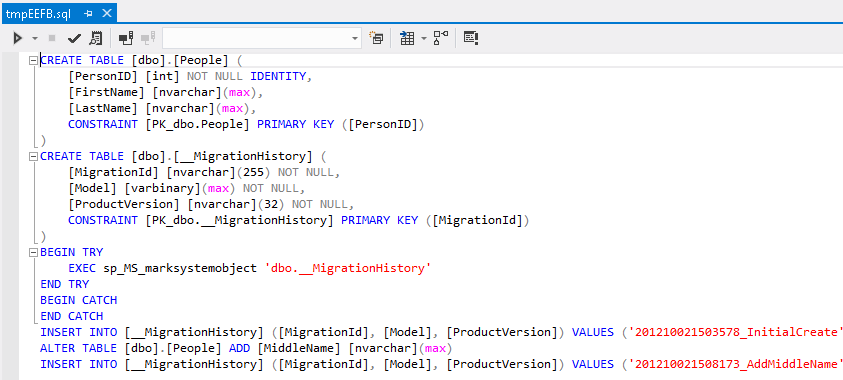Toggle the execution plan diagram icon
This screenshot has height=380, width=843.
pyautogui.click(x=441, y=38)
